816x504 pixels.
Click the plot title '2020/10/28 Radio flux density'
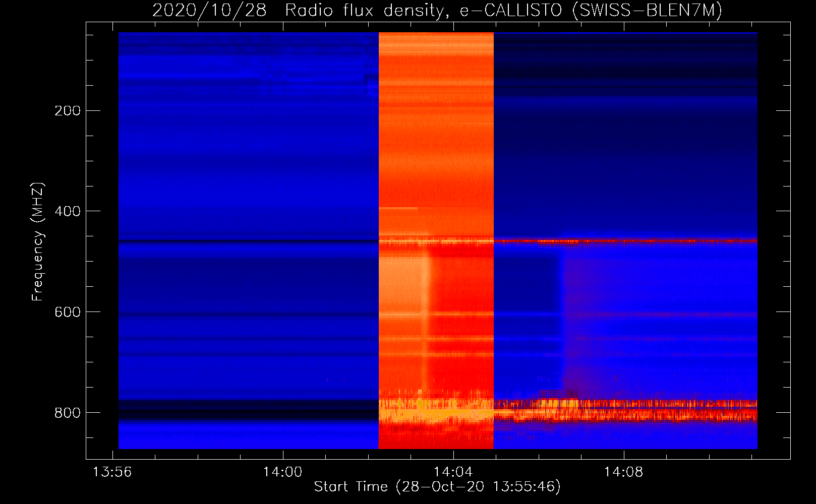point(437,10)
